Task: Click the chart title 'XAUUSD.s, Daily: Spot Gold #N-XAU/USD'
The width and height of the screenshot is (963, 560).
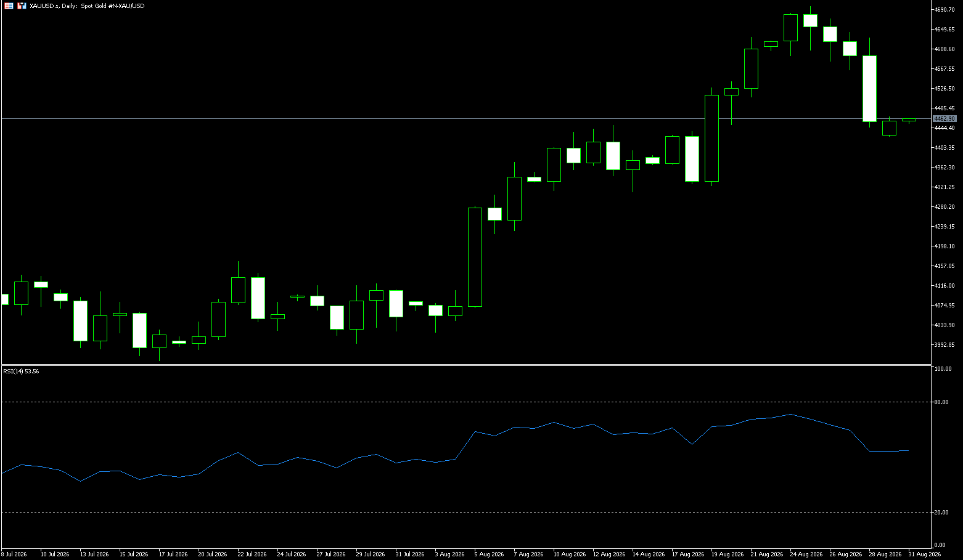Action: point(87,6)
